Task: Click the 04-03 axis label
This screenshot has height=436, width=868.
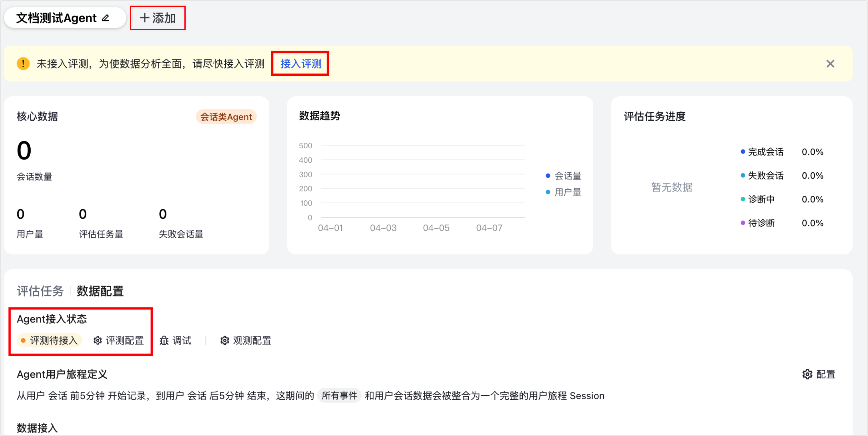Action: 383,228
